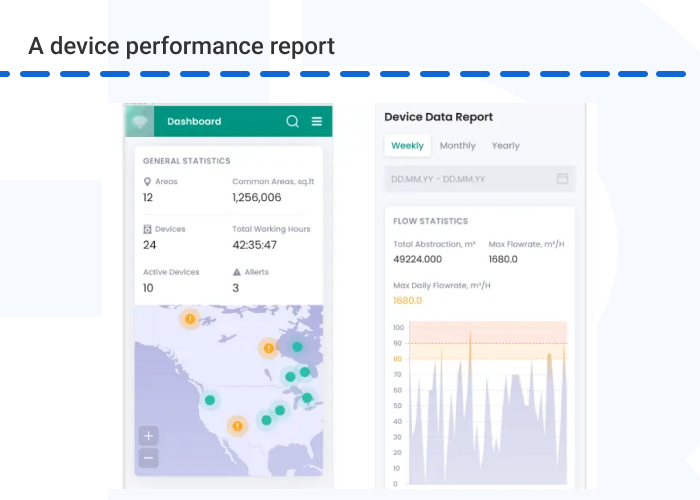
Task: Open the calendar icon in date range field
Action: [562, 179]
